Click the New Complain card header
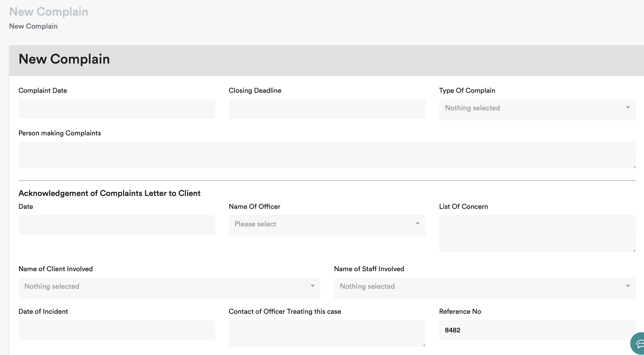This screenshot has height=355, width=644. [x=64, y=59]
